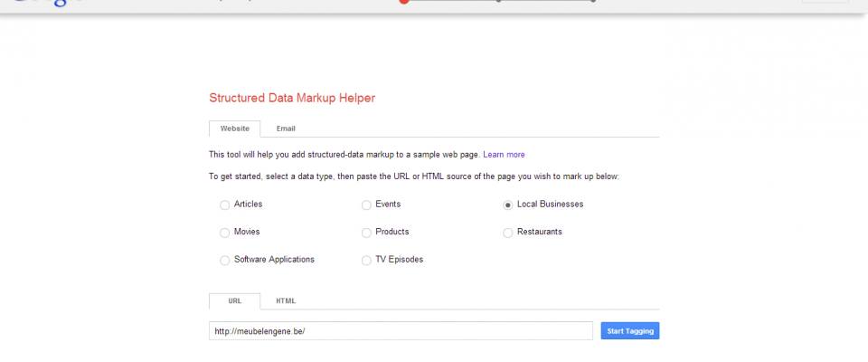868x362 pixels.
Task: Select the TV Episodes radio button
Action: coord(366,261)
